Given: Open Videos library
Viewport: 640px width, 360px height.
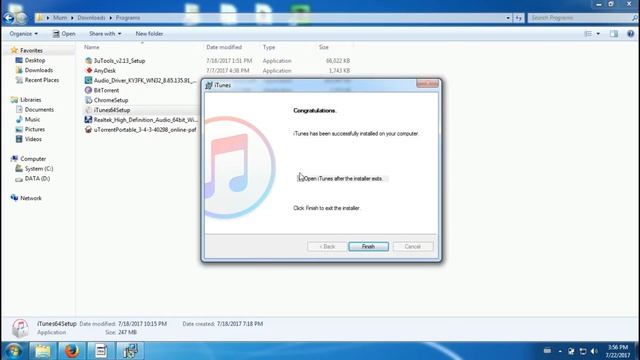Looking at the screenshot, I should [x=33, y=139].
